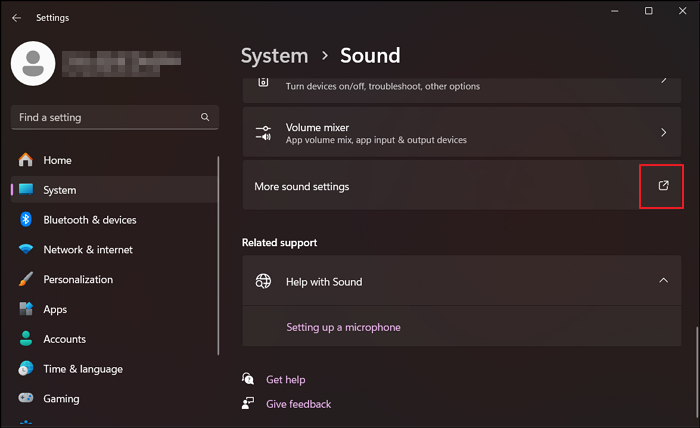Go to Accounts settings

point(64,339)
